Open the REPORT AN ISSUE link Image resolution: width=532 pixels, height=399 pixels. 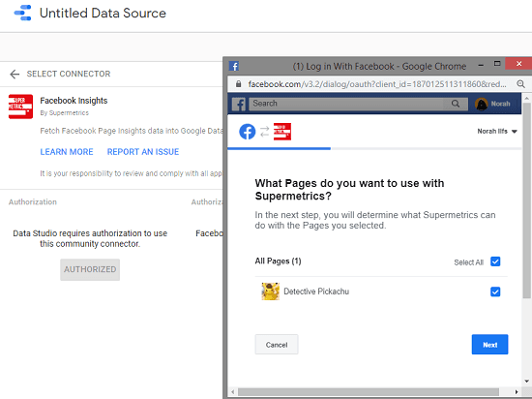point(143,152)
